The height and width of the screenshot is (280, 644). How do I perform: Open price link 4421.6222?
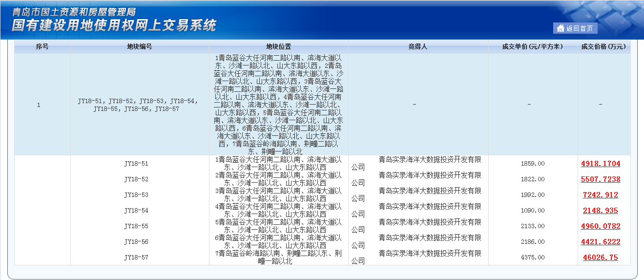tap(601, 242)
